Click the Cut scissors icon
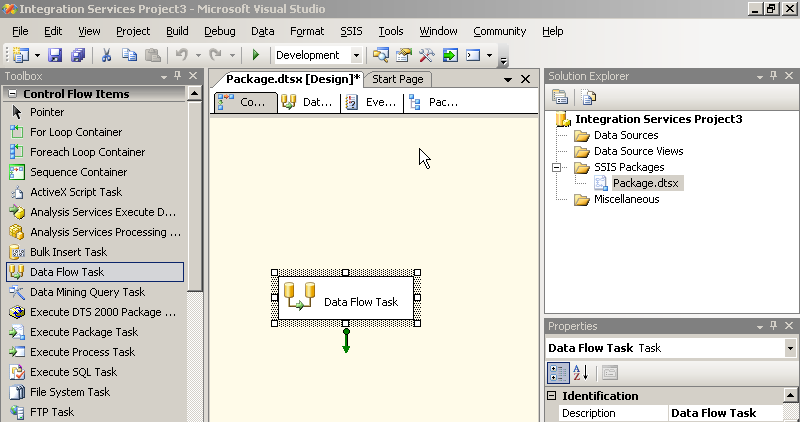This screenshot has height=422, width=800. pyautogui.click(x=106, y=55)
